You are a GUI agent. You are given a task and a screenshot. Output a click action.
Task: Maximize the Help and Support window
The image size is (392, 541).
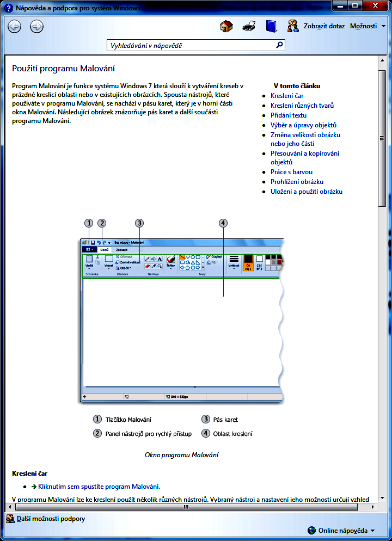point(355,6)
